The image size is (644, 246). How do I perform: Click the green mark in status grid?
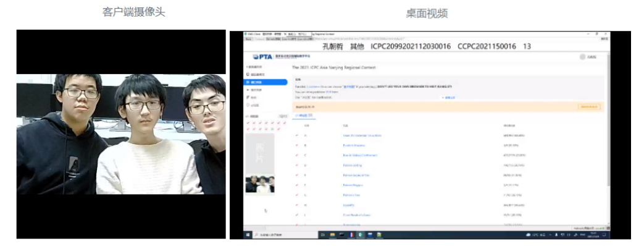tap(272, 129)
